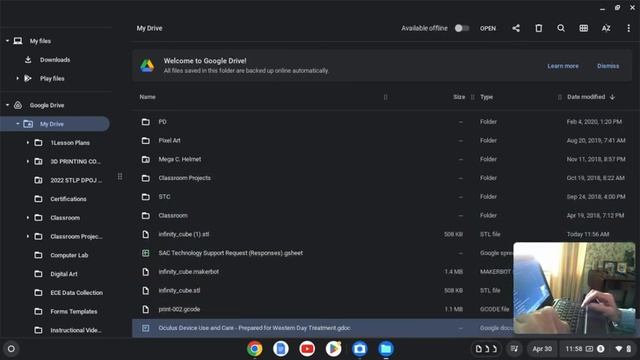The image size is (640, 360).
Task: Reverse the Date modified sort order
Action: coord(591,97)
